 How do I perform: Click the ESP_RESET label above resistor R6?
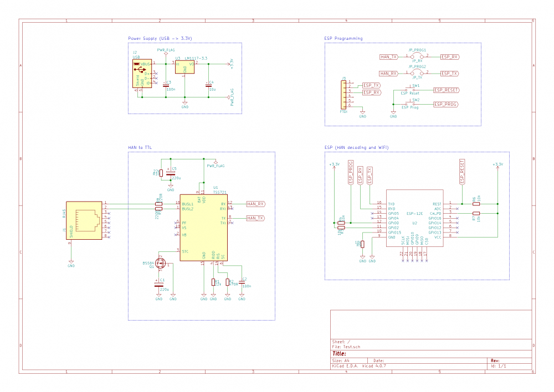point(462,171)
